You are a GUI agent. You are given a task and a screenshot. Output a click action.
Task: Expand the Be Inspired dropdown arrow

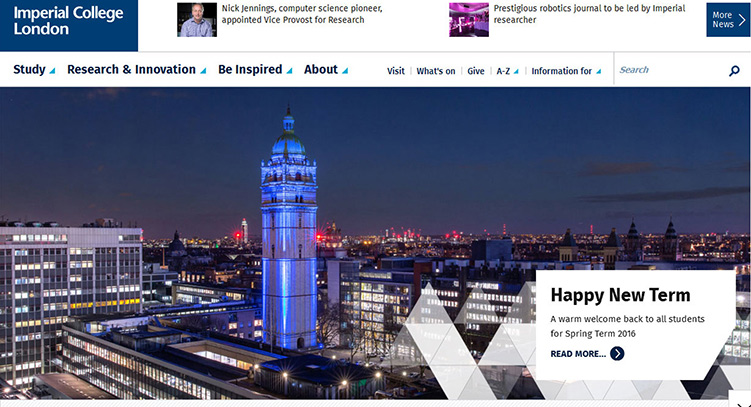[x=290, y=71]
